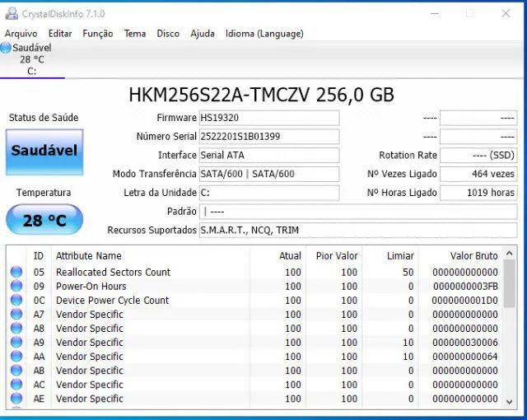The image size is (527, 420).
Task: Open the Disco menu
Action: pos(168,34)
